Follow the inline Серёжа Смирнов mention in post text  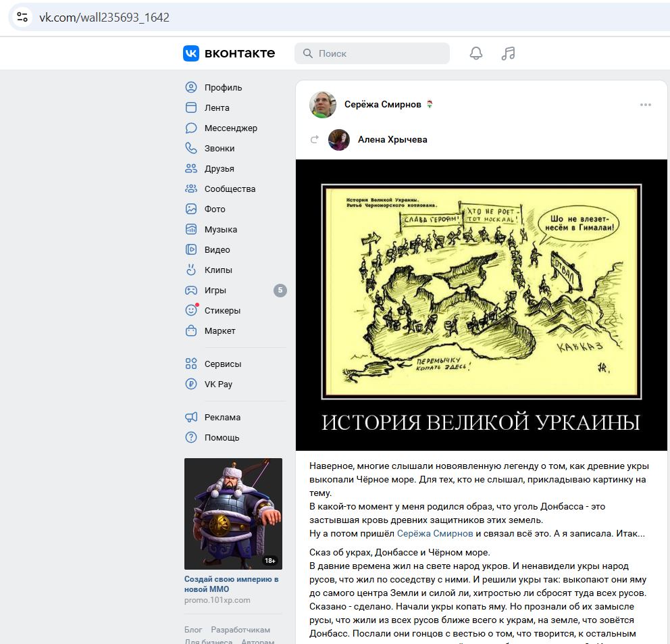(435, 534)
